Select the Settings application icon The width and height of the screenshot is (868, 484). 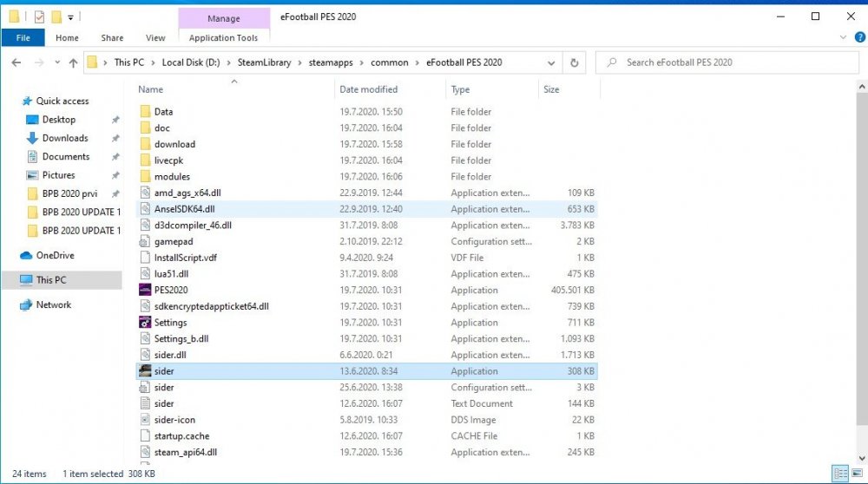tap(145, 323)
